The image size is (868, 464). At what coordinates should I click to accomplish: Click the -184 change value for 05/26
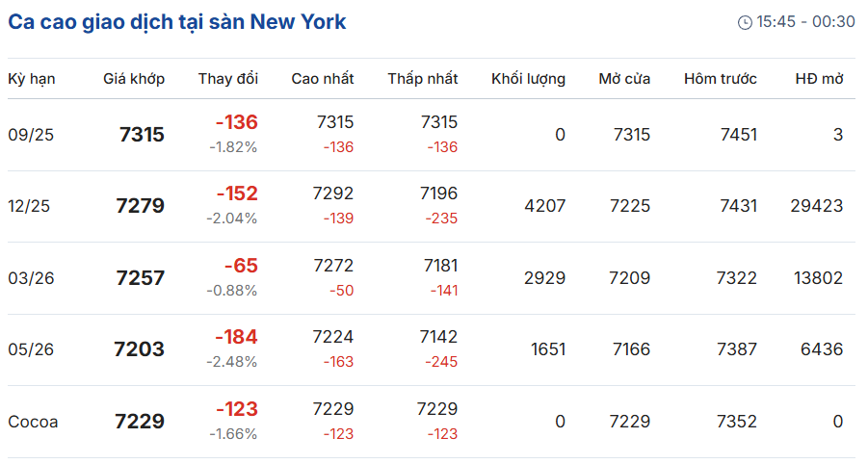pyautogui.click(x=236, y=337)
